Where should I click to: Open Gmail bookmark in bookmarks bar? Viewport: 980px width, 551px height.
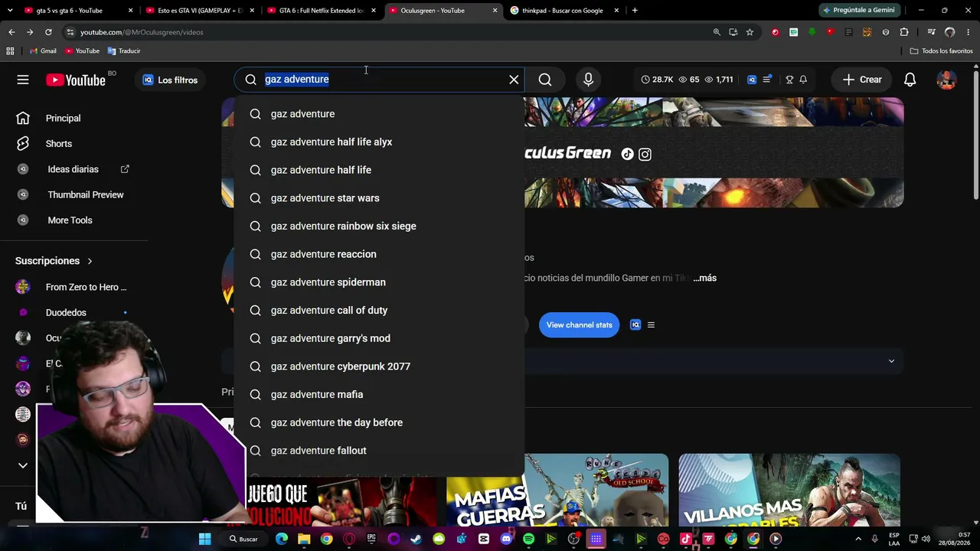click(x=43, y=51)
